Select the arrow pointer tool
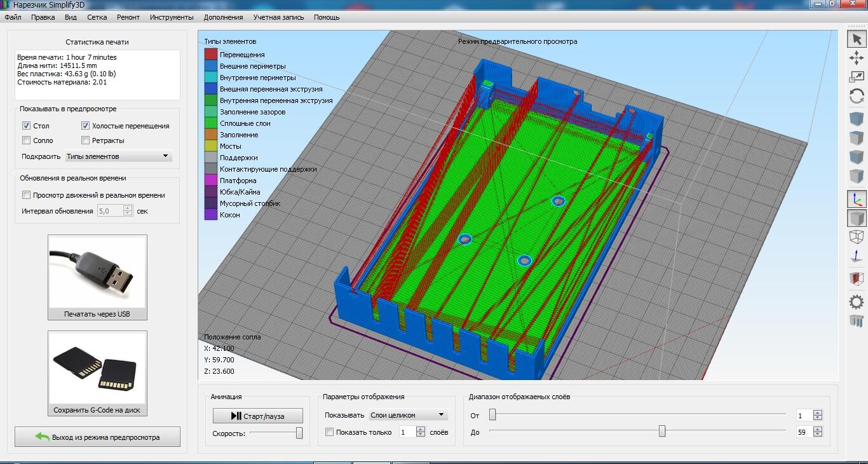The image size is (868, 464). [857, 39]
